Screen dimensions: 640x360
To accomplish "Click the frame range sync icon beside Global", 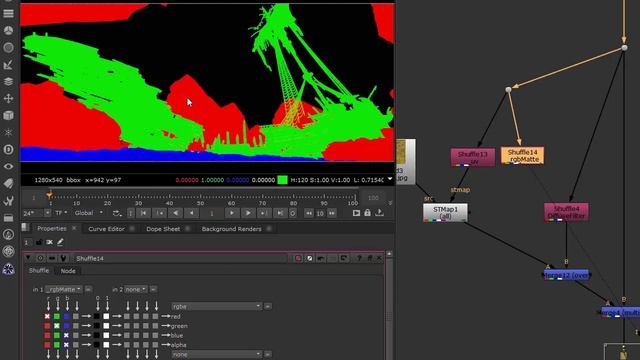I will pos(117,213).
